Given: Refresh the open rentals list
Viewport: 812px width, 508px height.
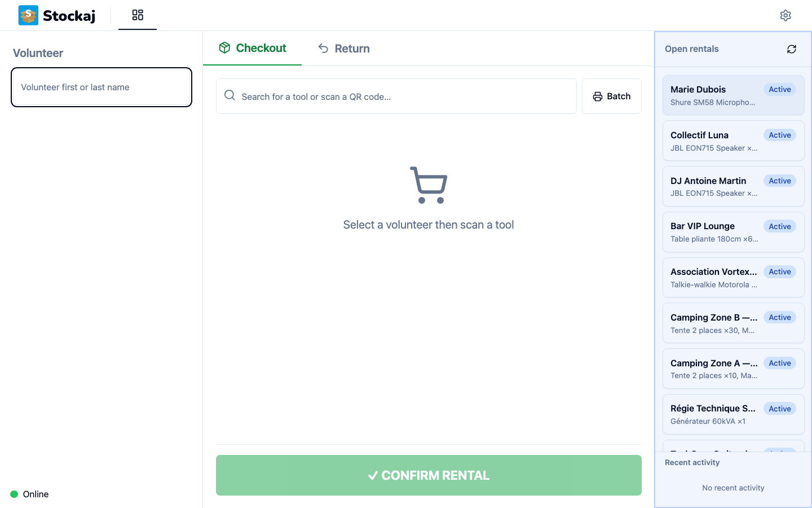Looking at the screenshot, I should pyautogui.click(x=792, y=49).
